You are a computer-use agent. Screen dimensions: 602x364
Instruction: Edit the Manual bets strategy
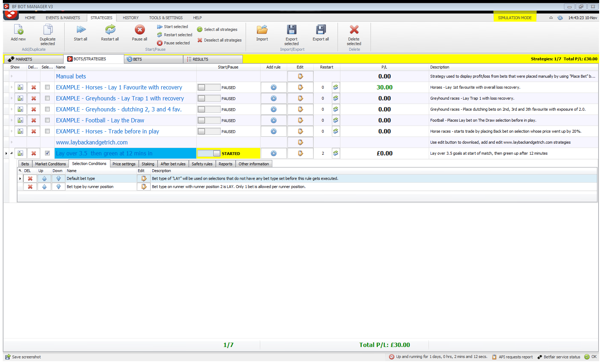pyautogui.click(x=300, y=76)
